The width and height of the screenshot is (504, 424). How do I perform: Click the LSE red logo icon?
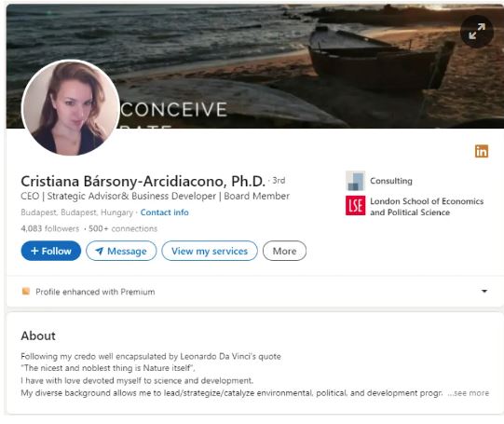pyautogui.click(x=355, y=205)
